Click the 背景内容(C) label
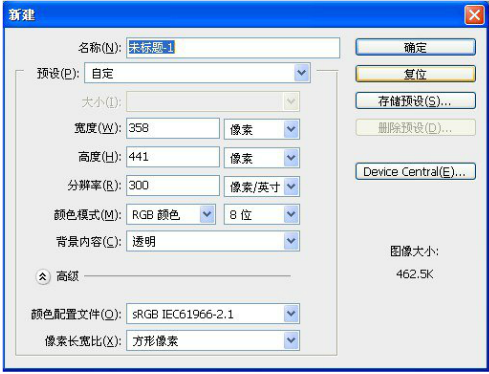Image resolution: width=489 pixels, height=374 pixels. tap(89, 241)
